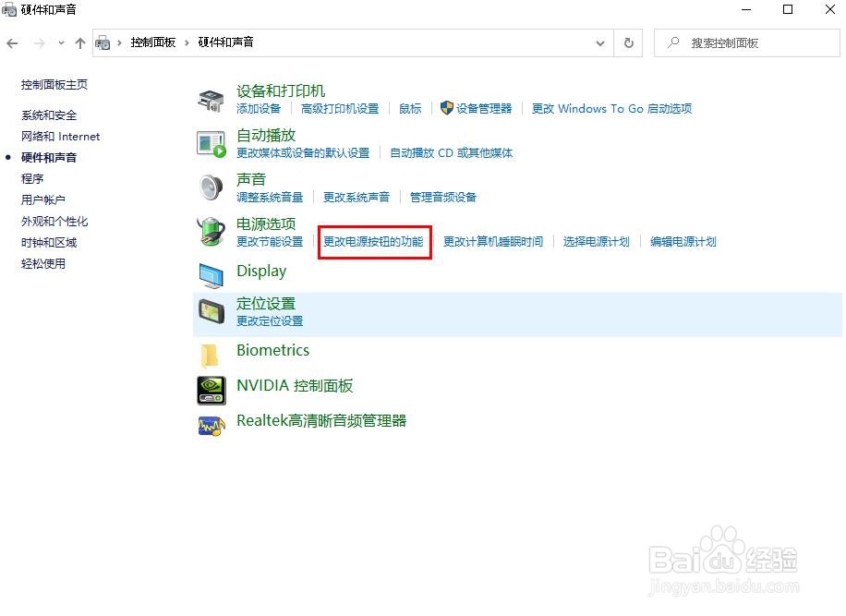
Task: Click 自动播放 CD 或其他媒体 link
Action: 451,152
